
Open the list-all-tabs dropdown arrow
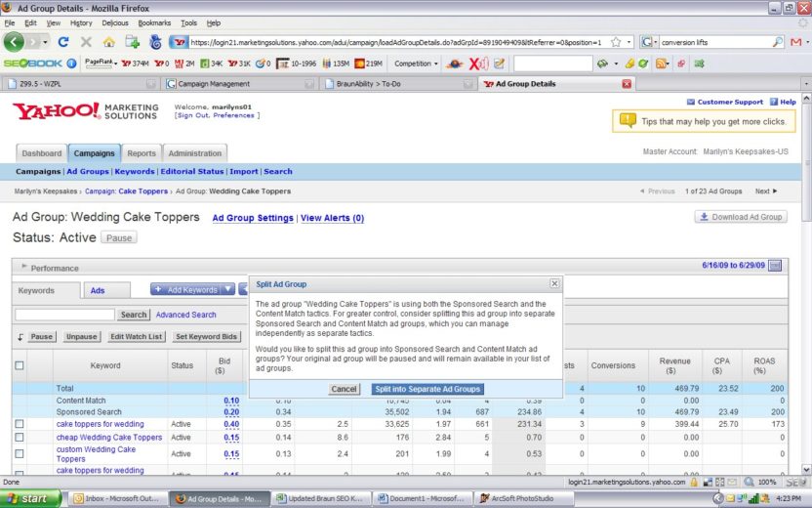tap(806, 83)
